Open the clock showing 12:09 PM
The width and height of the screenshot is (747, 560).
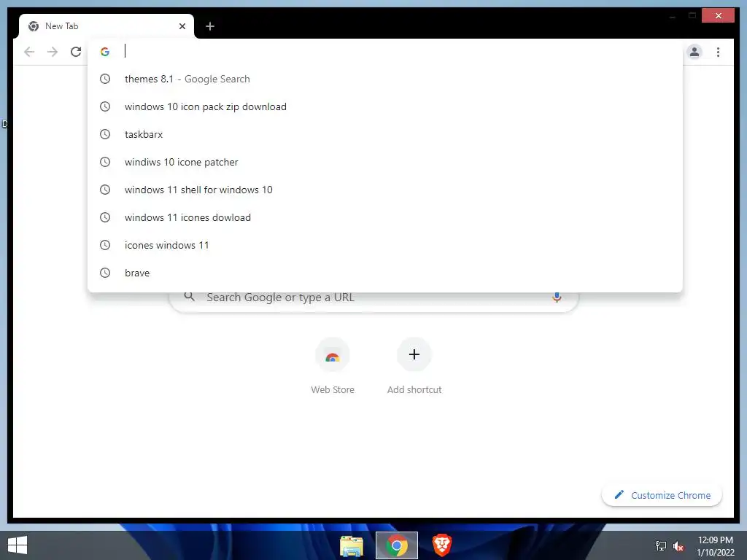tap(716, 546)
